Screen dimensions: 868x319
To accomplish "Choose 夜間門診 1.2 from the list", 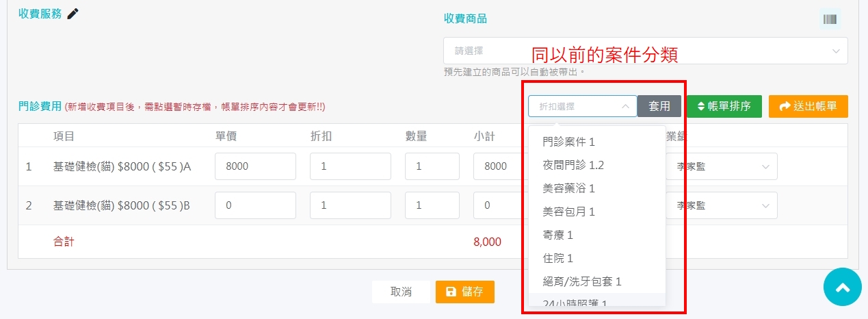I will coord(573,165).
